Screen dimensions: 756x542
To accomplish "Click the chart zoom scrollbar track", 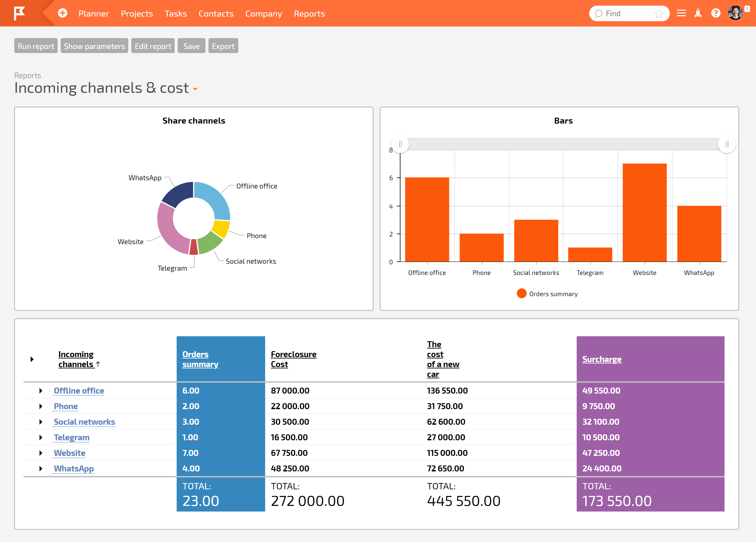I will [x=563, y=144].
